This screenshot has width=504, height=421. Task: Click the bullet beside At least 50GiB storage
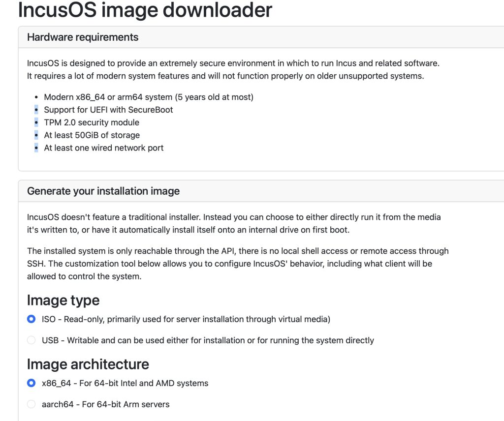[36, 135]
